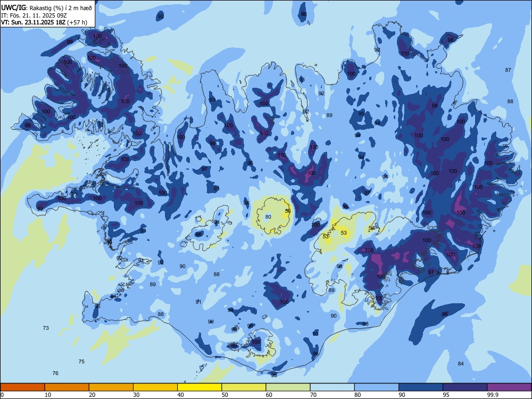Click the 20–30 legend color swatch
Screen dimensions: 532x399
[111, 387]
